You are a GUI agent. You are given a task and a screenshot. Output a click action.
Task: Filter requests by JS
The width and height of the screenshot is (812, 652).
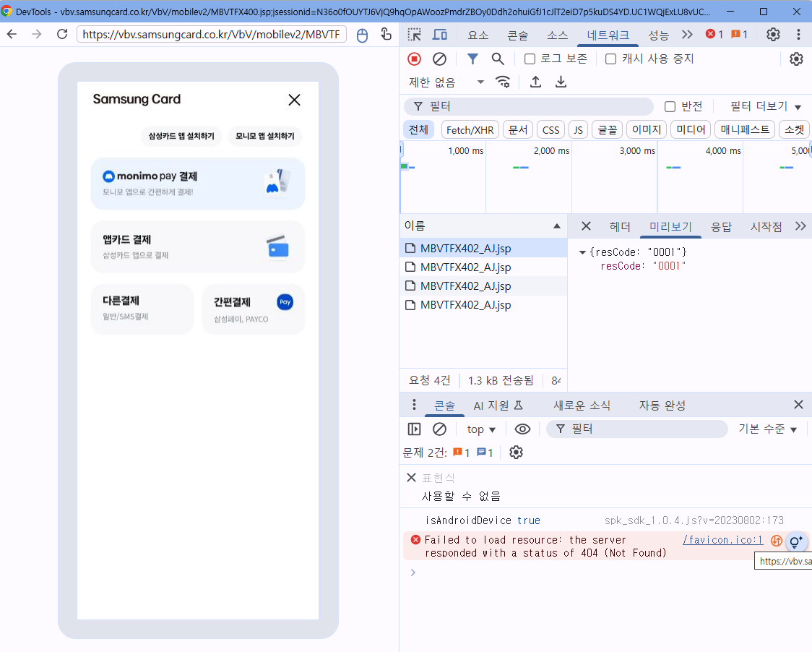(x=578, y=129)
